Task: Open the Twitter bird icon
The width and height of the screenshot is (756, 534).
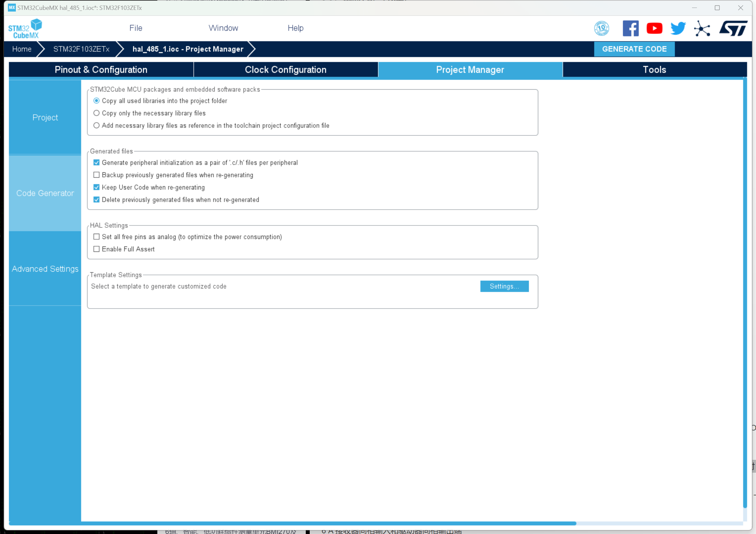Action: (678, 28)
